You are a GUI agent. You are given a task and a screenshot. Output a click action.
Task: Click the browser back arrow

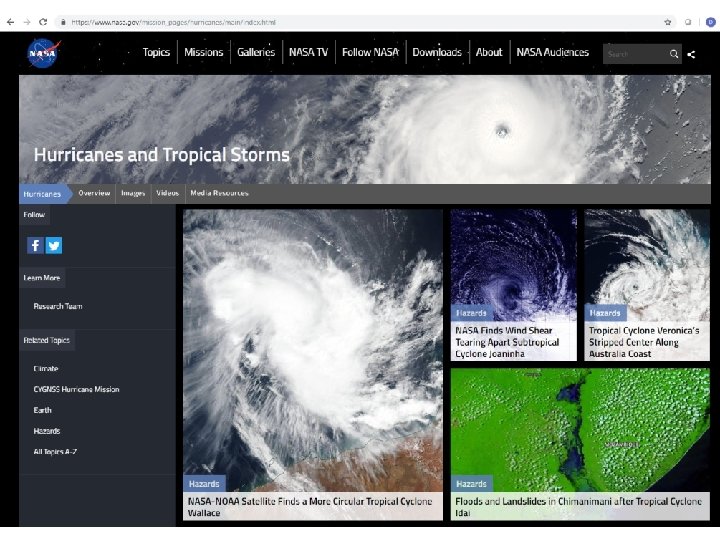point(10,22)
